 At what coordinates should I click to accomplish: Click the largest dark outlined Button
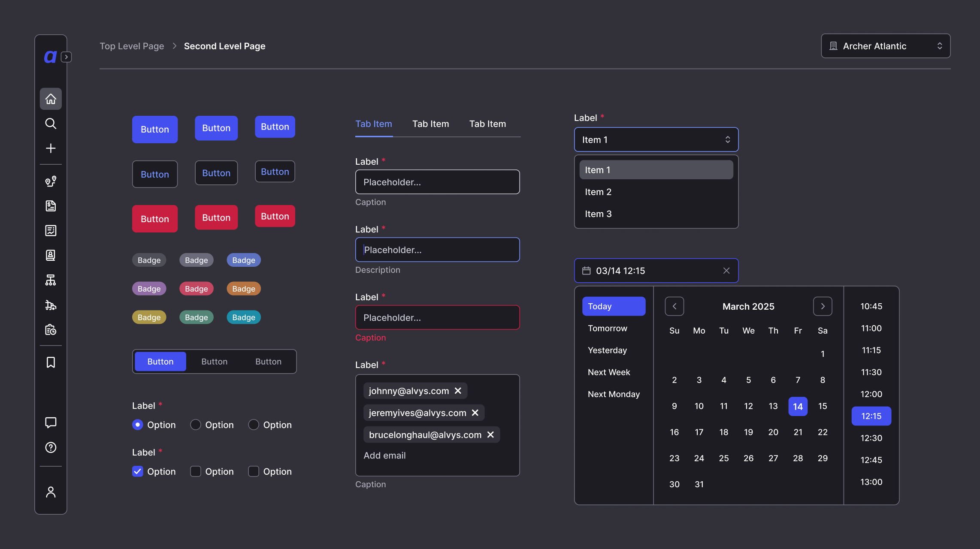(x=155, y=174)
